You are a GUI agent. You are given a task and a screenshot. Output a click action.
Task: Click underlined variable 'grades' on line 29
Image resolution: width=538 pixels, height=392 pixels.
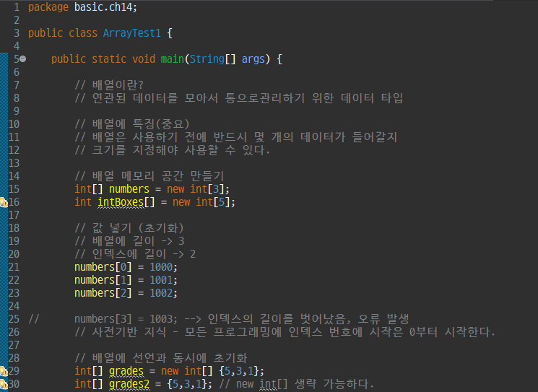[x=126, y=371]
